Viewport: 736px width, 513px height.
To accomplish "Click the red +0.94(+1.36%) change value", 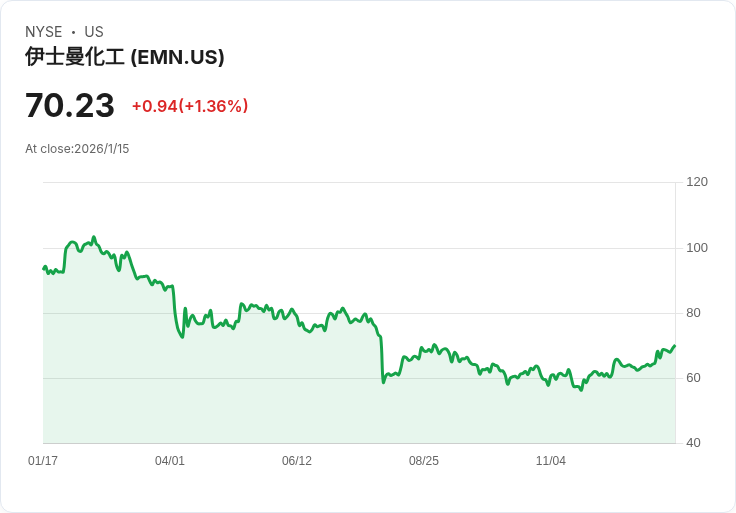I will (190, 106).
